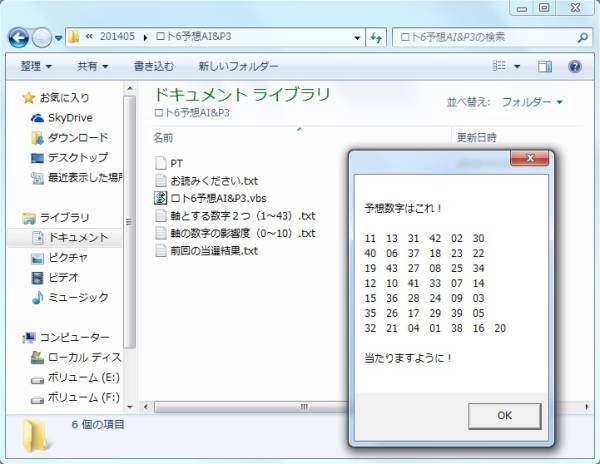Click 新しいフォルダー toolbar command

(x=238, y=67)
